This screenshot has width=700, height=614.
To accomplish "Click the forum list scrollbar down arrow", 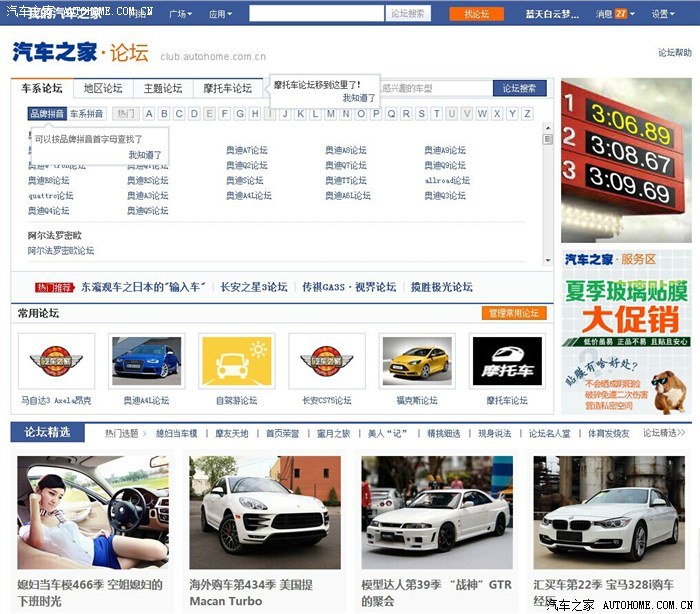I will [x=548, y=260].
